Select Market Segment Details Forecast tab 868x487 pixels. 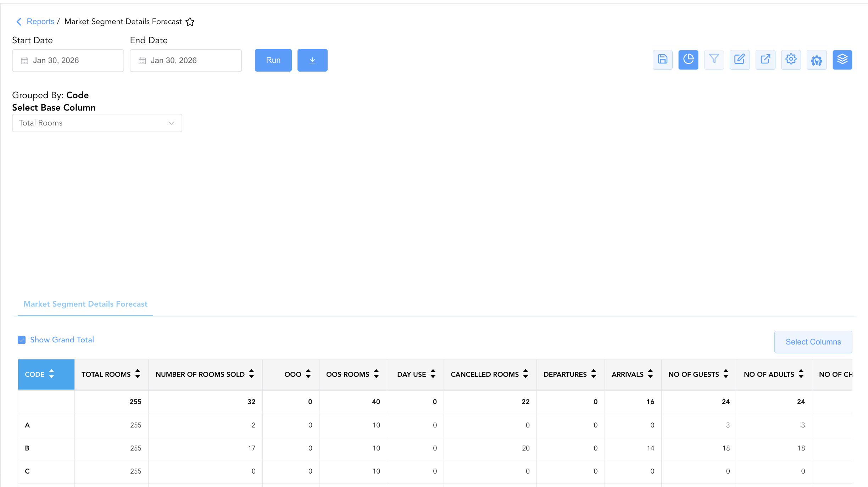(x=85, y=304)
